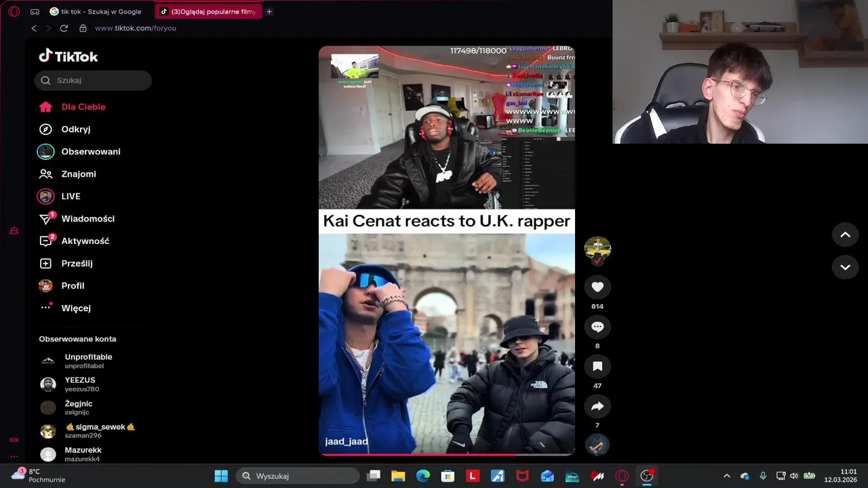Viewport: 868px width, 488px height.
Task: Go to next video with down chevron
Action: tap(845, 267)
